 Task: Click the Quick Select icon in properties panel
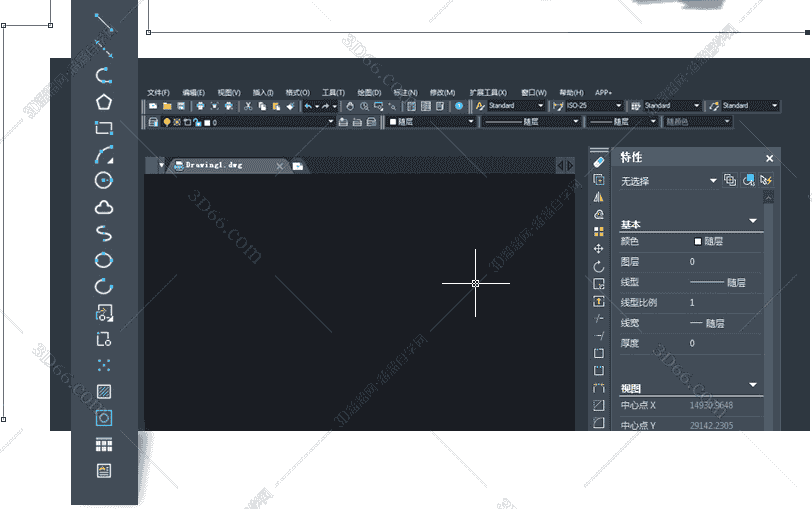click(766, 180)
